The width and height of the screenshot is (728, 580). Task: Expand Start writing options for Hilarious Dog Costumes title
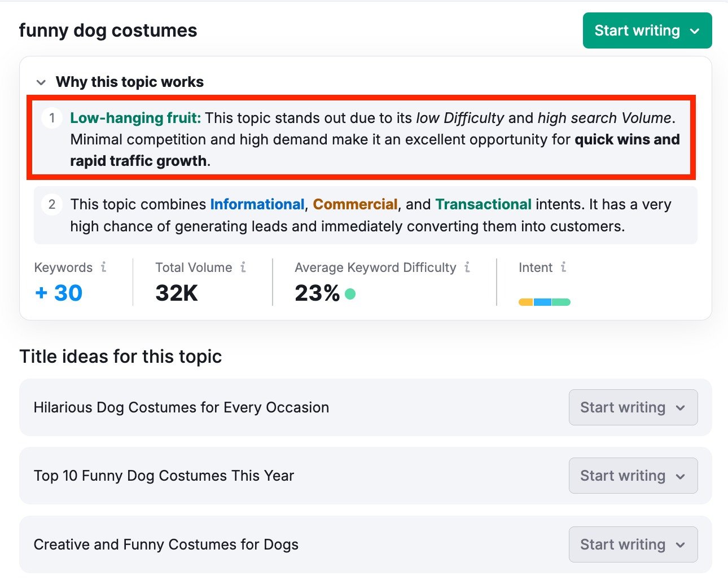[x=681, y=407]
